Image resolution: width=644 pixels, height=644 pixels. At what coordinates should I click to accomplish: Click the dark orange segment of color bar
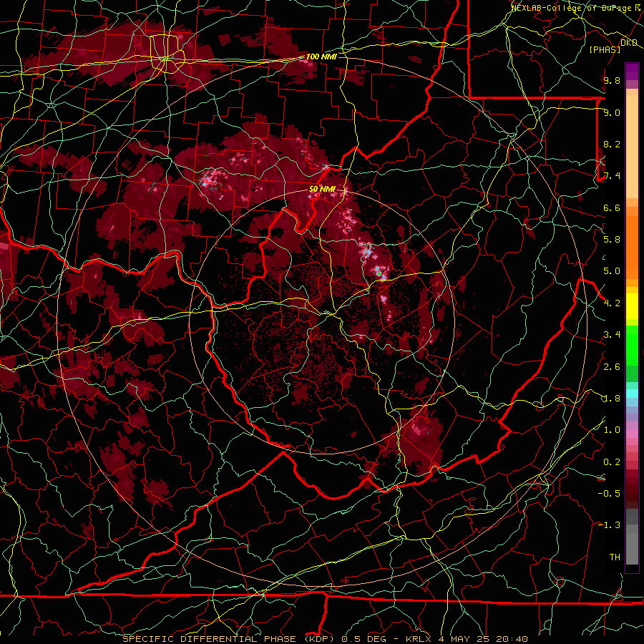632,247
